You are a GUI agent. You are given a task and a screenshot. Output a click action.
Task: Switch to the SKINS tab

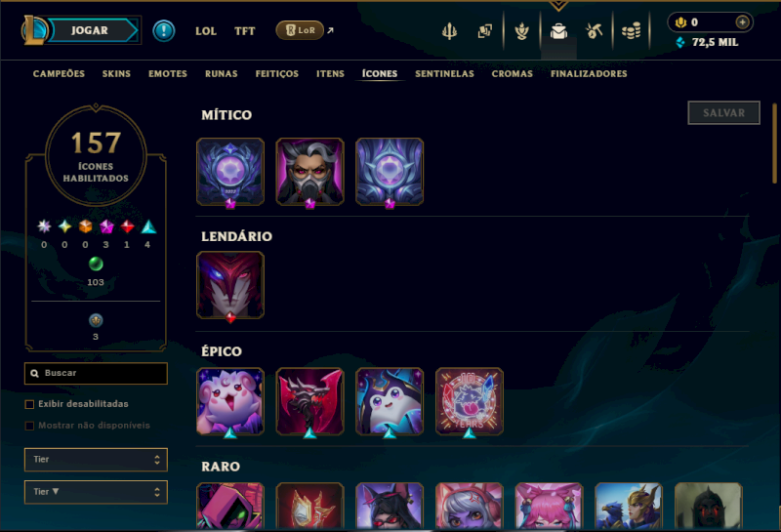click(x=116, y=74)
